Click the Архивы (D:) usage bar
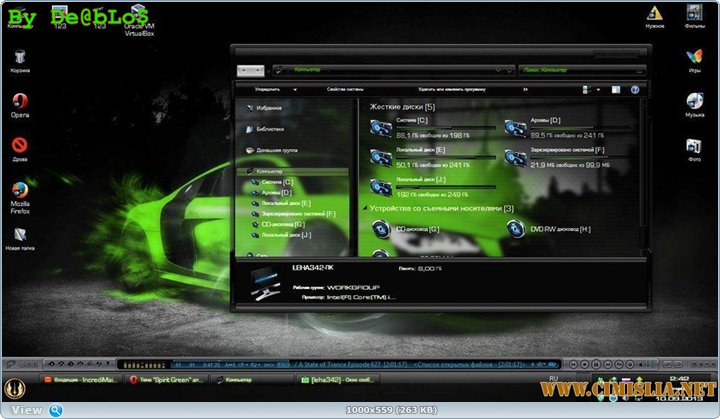 point(580,128)
